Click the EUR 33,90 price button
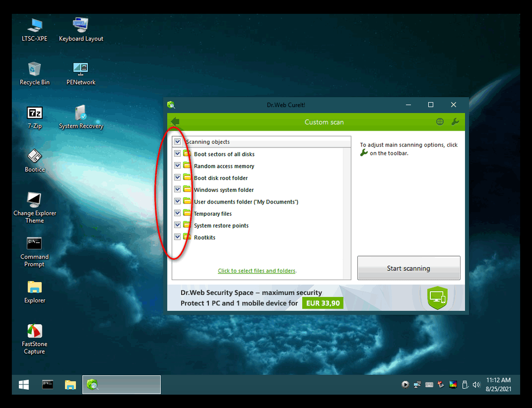This screenshot has height=408, width=532. click(323, 303)
